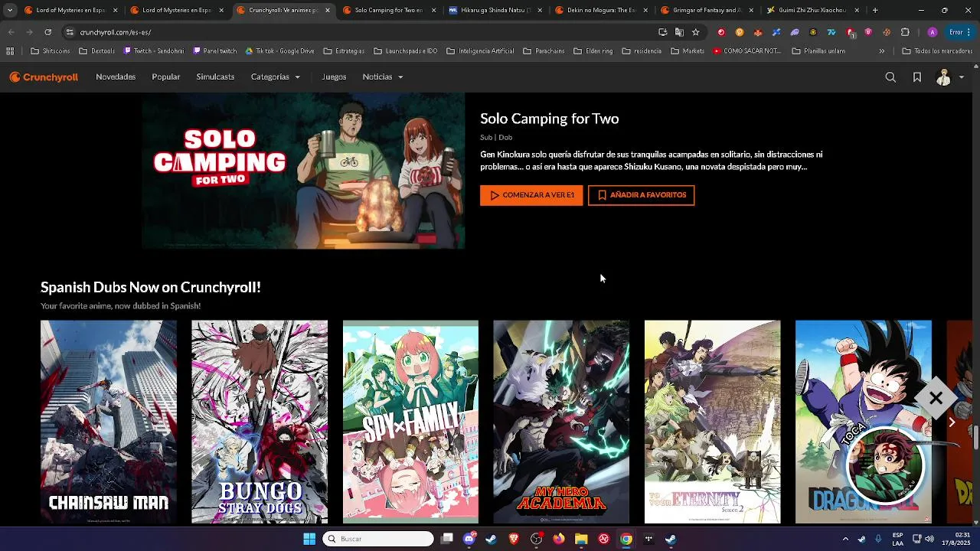Open the COMO SACAR NOT... YouTube bookmark

click(x=746, y=51)
